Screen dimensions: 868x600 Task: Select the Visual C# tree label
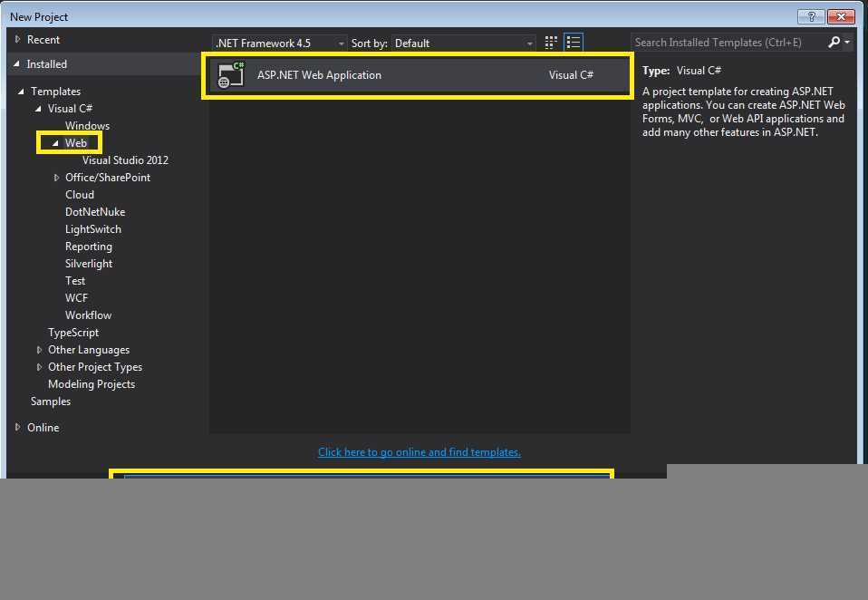point(70,109)
